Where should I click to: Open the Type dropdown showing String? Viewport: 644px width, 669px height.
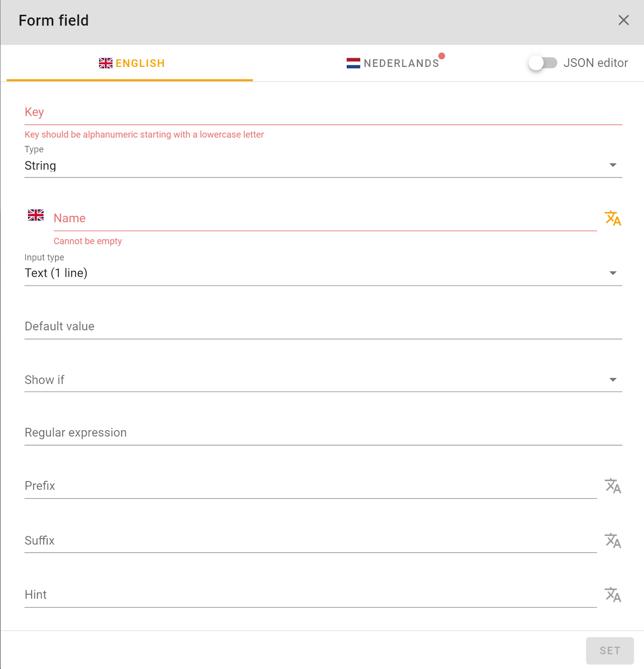(613, 165)
